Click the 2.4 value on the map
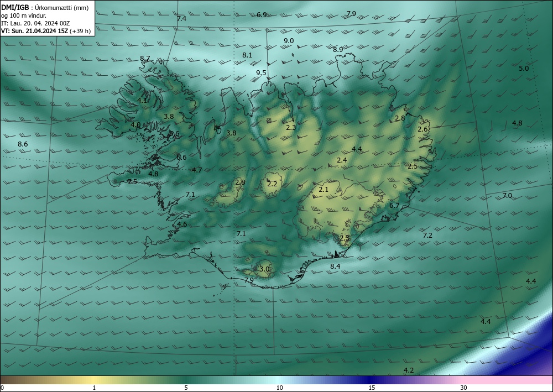Screen dimensions: 553x392 pos(342,160)
